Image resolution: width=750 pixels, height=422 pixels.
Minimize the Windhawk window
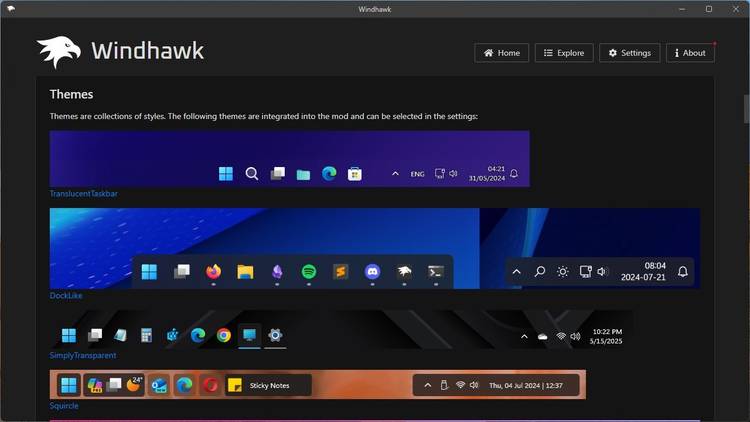point(682,9)
